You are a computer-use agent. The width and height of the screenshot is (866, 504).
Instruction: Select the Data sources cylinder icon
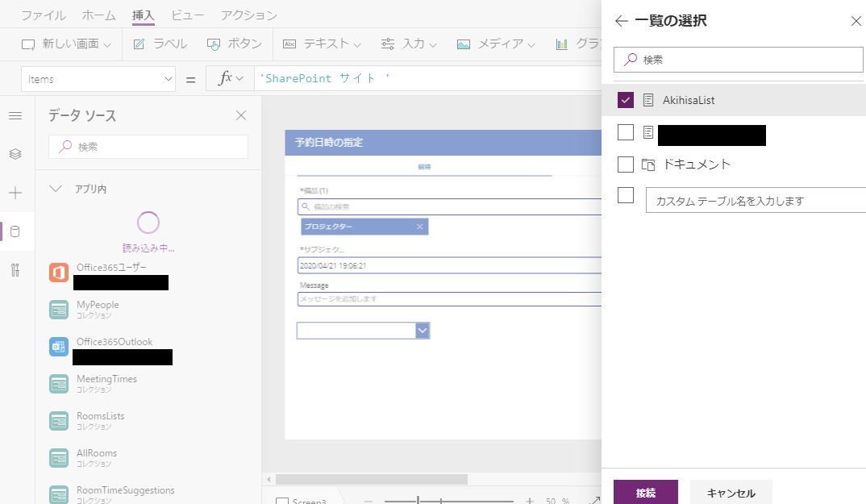[x=15, y=231]
